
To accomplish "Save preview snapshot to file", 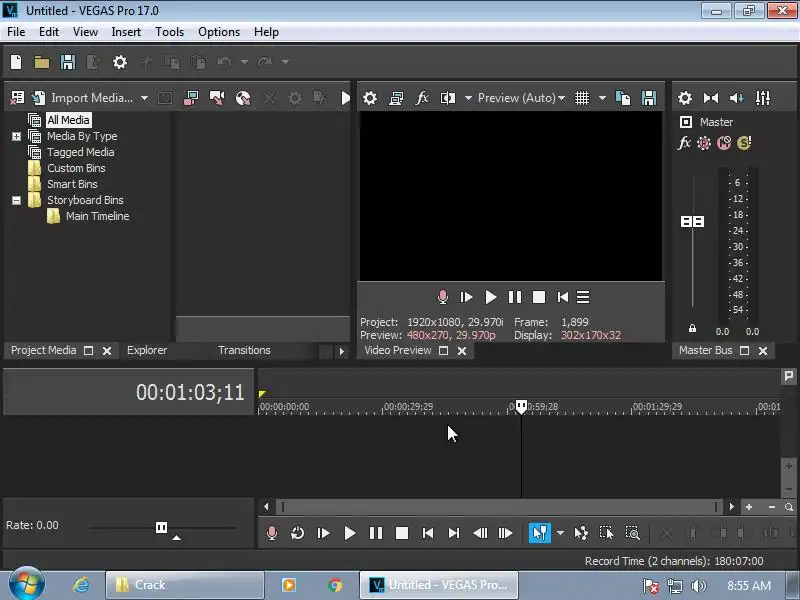I will [x=649, y=98].
